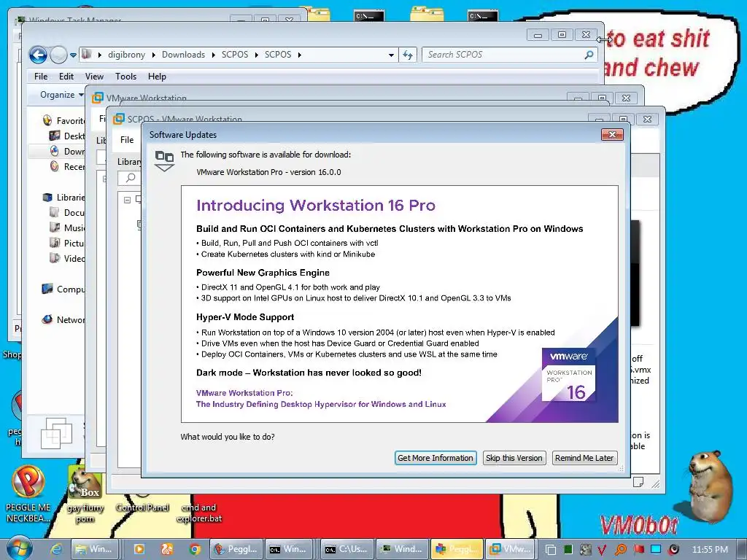
Task: Click the red V tray icon
Action: (x=602, y=550)
